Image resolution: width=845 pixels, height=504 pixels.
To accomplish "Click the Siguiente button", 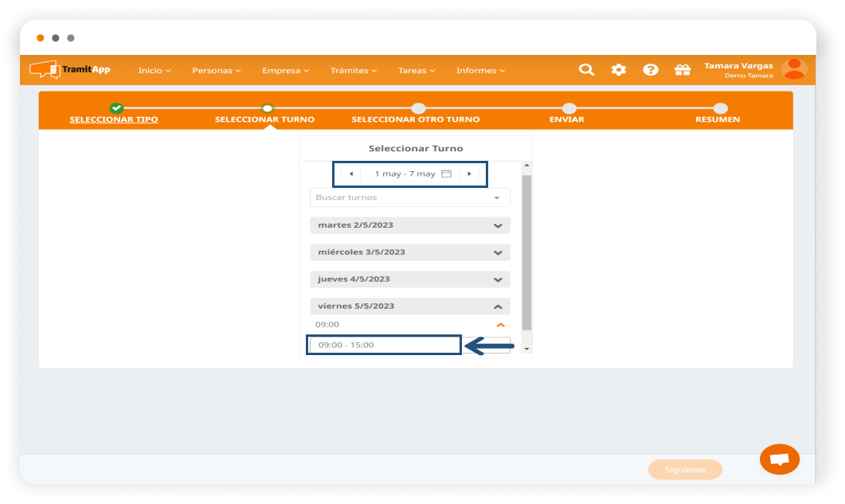I will [685, 470].
